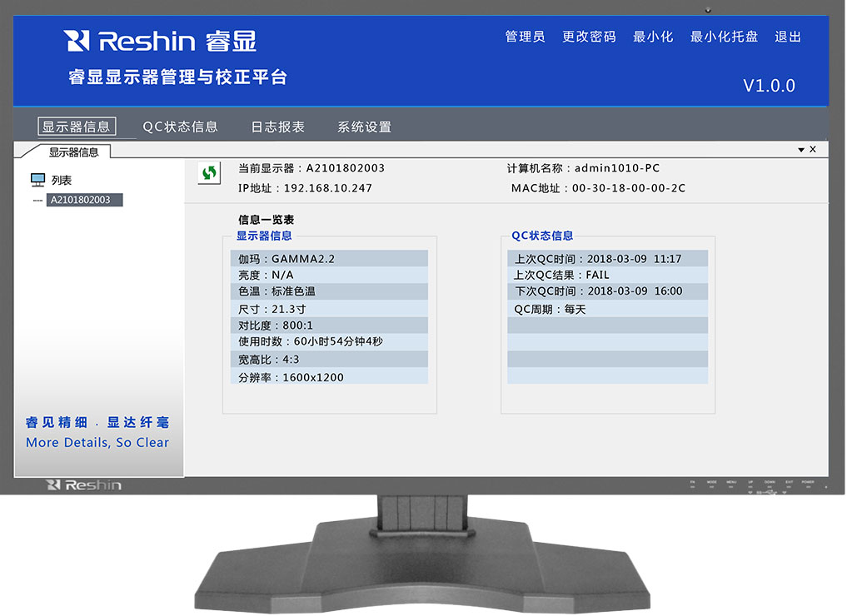Click the Reshin logo in header
The width and height of the screenshot is (847, 616).
pos(160,41)
